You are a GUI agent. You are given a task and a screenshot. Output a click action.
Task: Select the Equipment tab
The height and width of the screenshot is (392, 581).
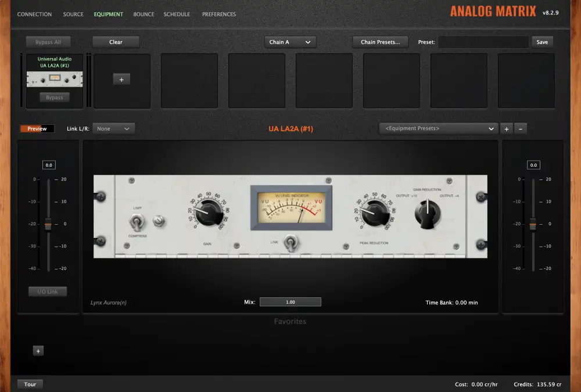[x=108, y=14]
